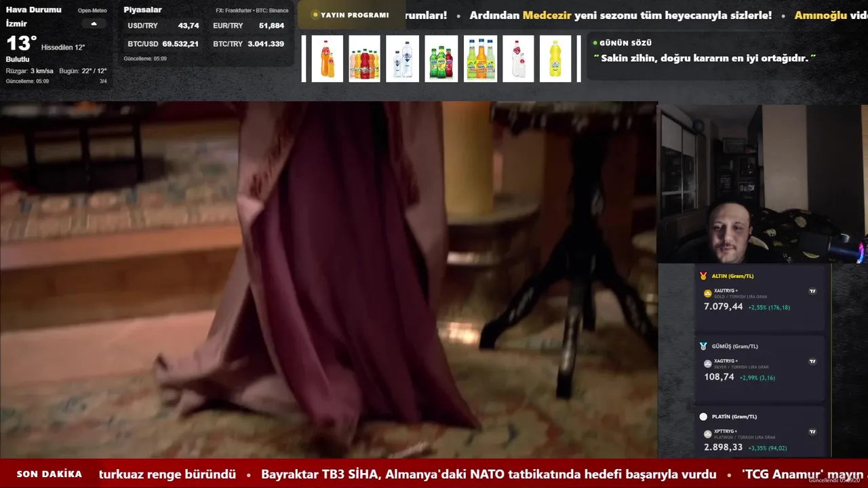868x488 pixels.
Task: Click the SON DAKİKA label
Action: [50, 474]
